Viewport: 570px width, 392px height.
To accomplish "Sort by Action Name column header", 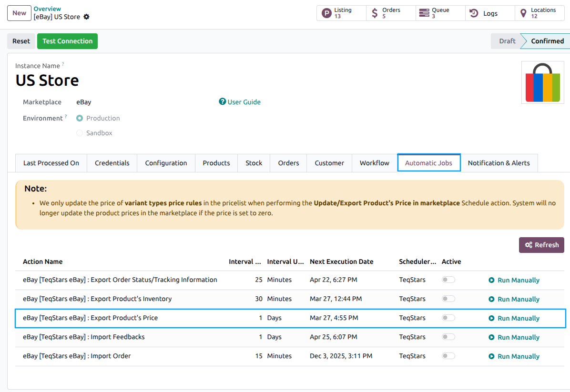I will 42,261.
